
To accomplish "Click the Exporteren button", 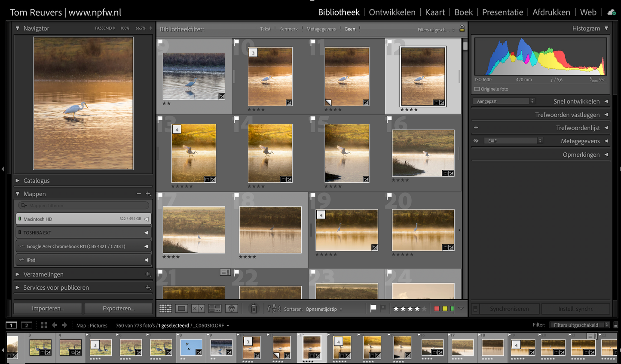I will tap(118, 308).
